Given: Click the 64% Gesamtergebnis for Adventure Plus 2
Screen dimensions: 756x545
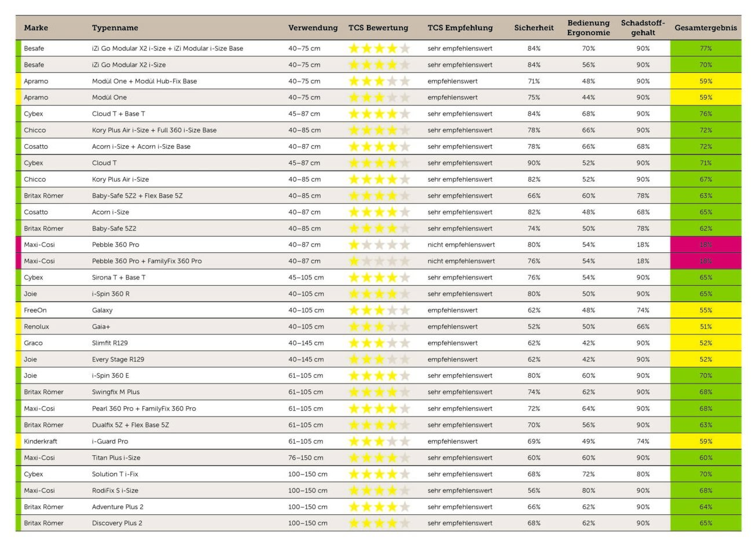Looking at the screenshot, I should tap(706, 507).
